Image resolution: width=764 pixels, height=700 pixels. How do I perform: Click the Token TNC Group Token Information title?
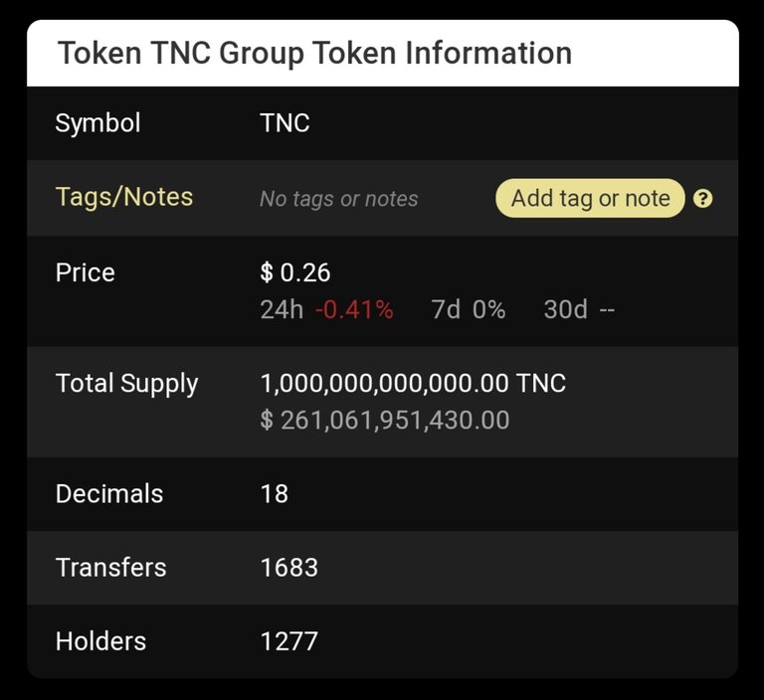click(314, 53)
